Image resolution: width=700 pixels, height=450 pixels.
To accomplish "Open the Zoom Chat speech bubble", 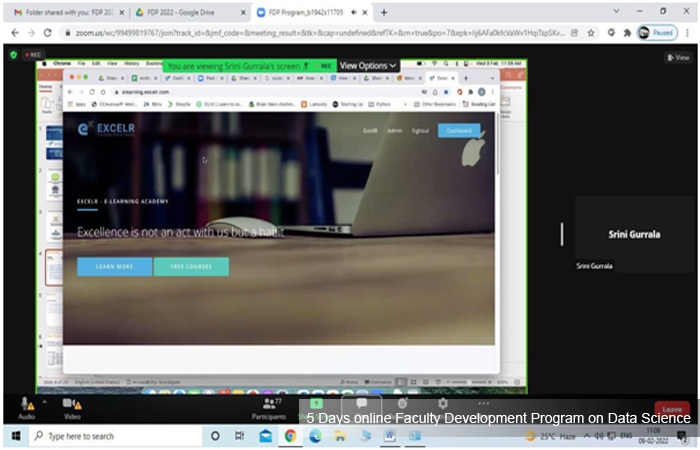I will 362,404.
